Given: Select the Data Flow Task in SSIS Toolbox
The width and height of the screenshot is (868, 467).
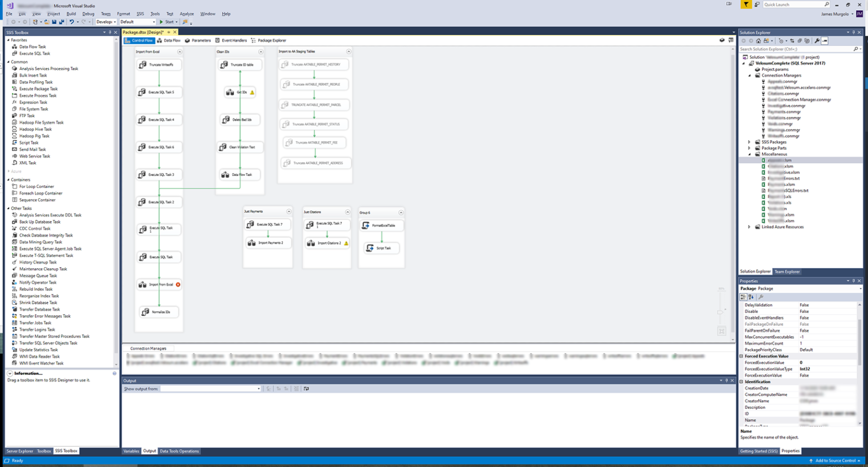Looking at the screenshot, I should pyautogui.click(x=32, y=46).
